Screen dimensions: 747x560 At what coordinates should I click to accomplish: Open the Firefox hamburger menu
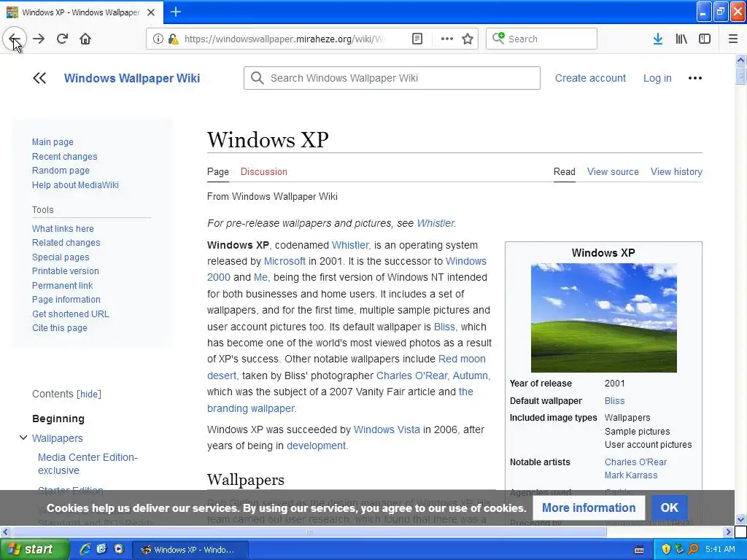(733, 39)
